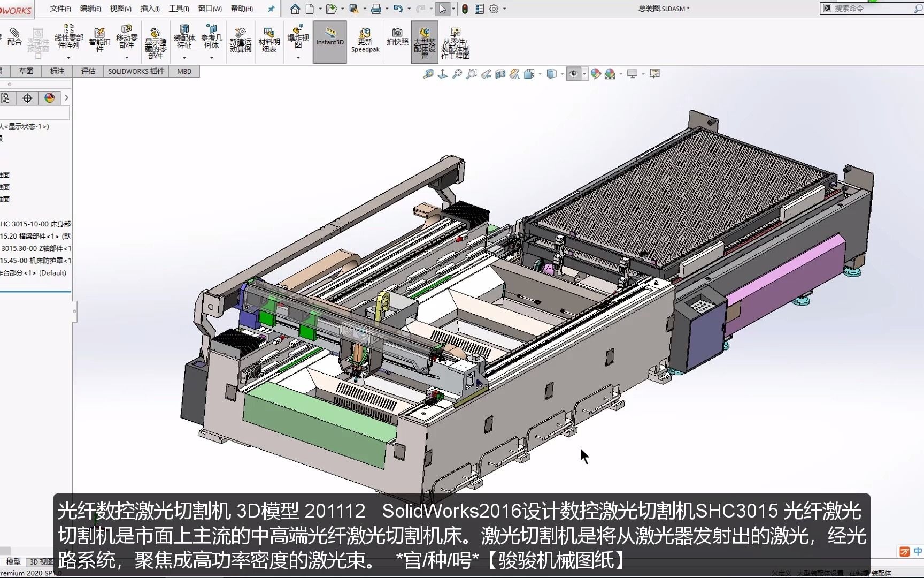This screenshot has height=578, width=924.
Task: Click the Move Component (移动零部件) tool
Action: click(x=127, y=36)
